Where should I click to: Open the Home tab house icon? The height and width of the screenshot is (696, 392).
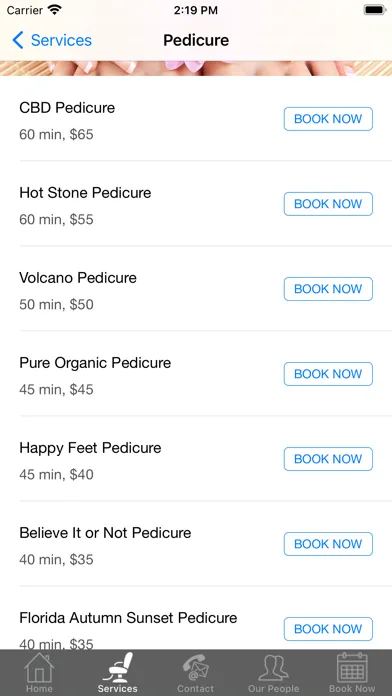click(39, 667)
